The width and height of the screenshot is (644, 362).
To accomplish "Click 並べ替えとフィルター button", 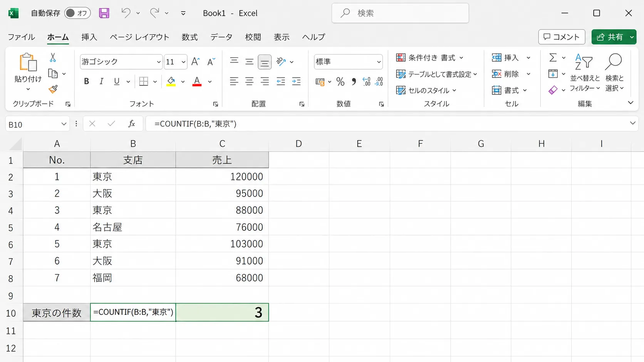I will coord(585,73).
